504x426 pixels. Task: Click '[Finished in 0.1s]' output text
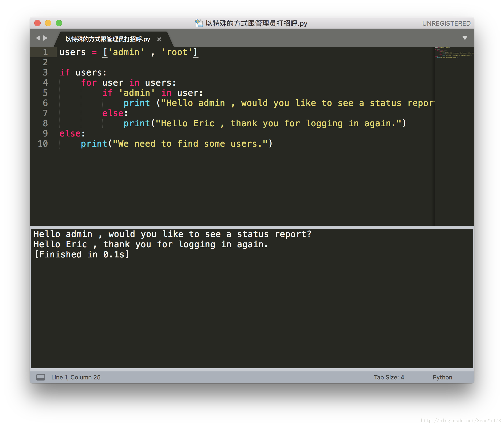point(82,254)
